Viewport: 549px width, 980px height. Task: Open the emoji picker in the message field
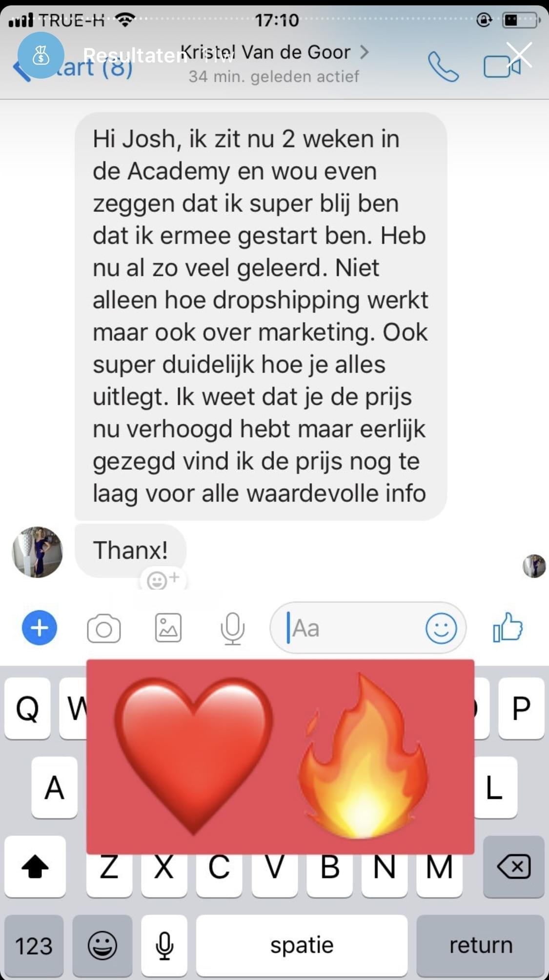(441, 628)
